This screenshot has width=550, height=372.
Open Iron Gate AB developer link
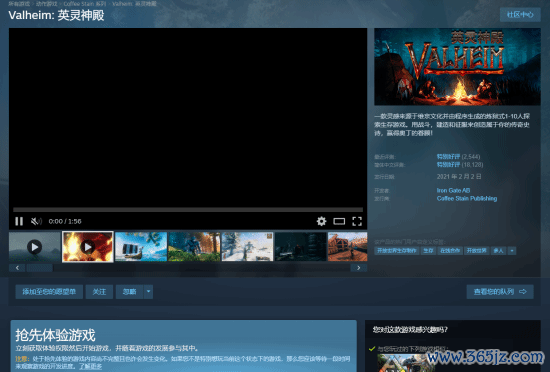[x=453, y=190]
